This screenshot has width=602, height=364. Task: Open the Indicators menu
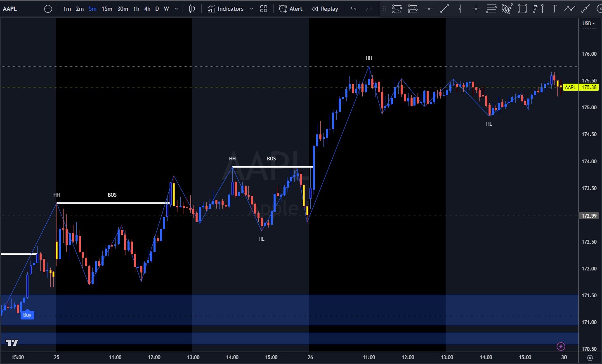coord(226,9)
